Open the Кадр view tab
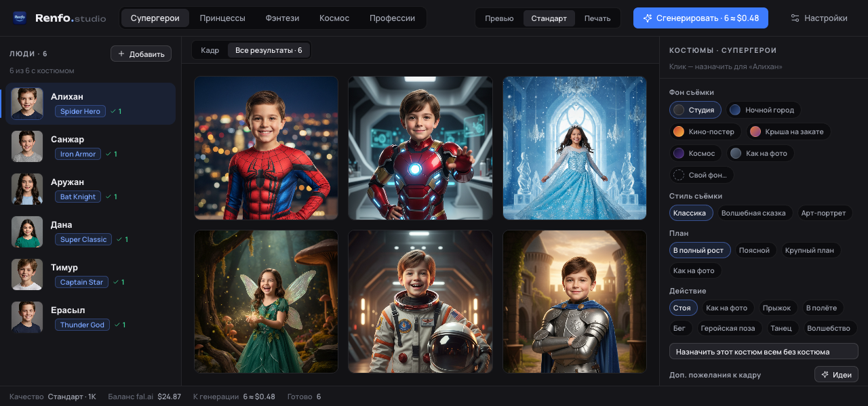Screen dimensions: 868x406 (x=210, y=50)
